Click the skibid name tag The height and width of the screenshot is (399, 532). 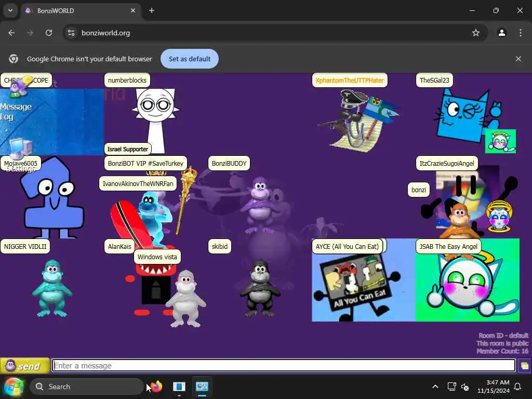(x=220, y=246)
